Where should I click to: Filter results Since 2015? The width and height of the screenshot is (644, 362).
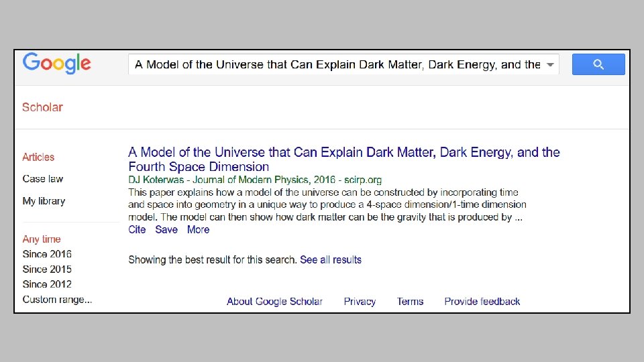pos(47,269)
